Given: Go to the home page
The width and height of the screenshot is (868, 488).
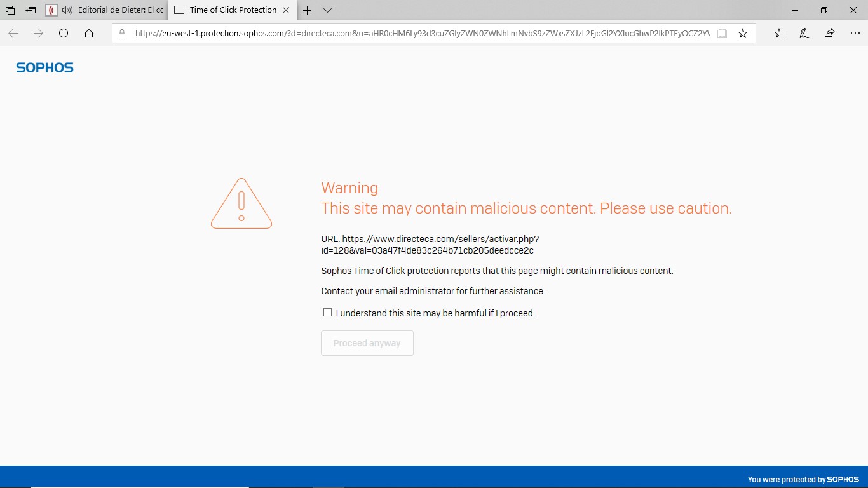Looking at the screenshot, I should tap(89, 33).
